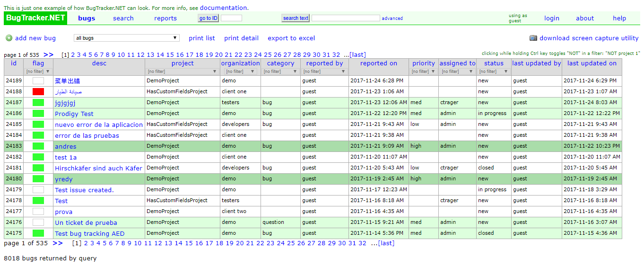Toggle the flag on bug 24183
Image resolution: width=644 pixels, height=267 pixels.
click(38, 146)
